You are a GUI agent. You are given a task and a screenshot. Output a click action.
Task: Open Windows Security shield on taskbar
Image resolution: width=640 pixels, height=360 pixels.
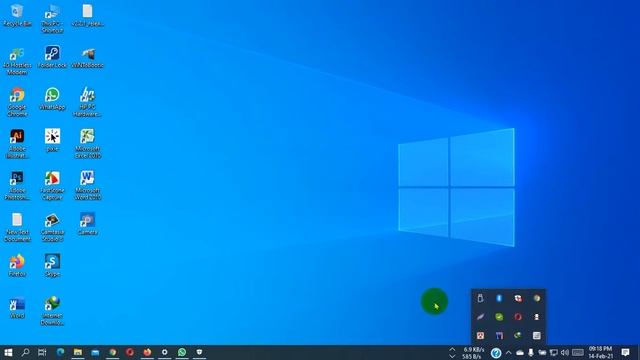199,352
